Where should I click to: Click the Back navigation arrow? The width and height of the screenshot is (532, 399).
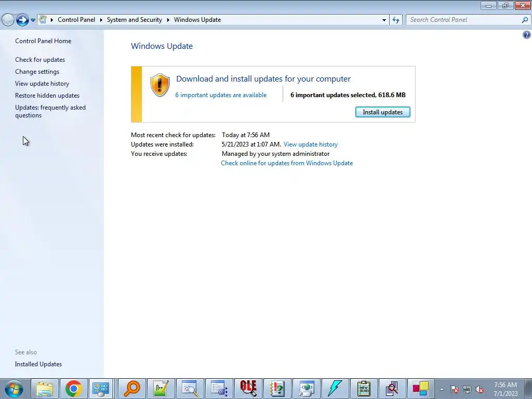point(8,20)
